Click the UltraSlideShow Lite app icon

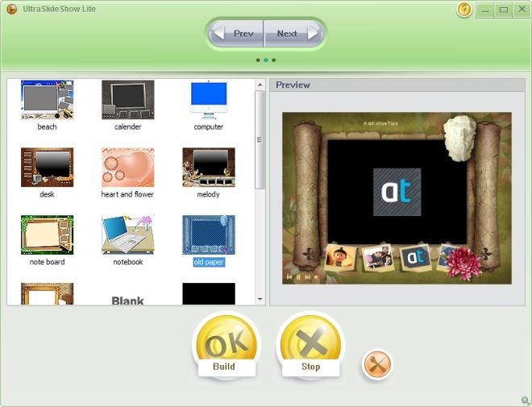11,9
